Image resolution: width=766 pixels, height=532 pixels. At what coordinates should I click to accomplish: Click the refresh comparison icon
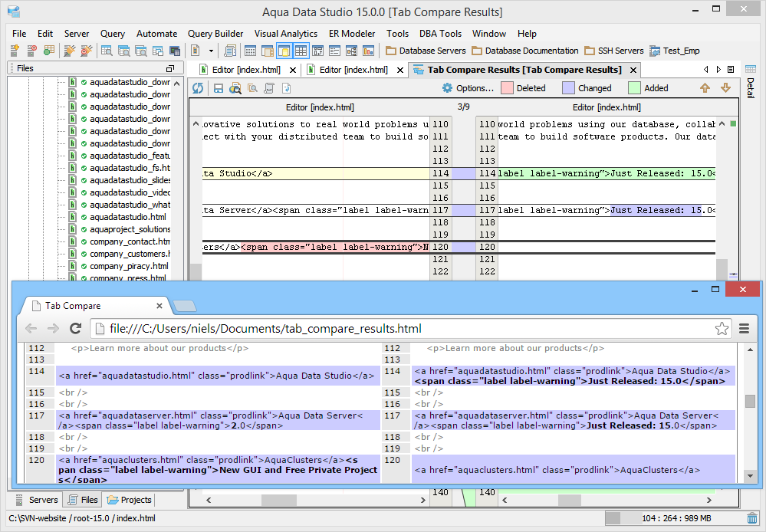[199, 88]
